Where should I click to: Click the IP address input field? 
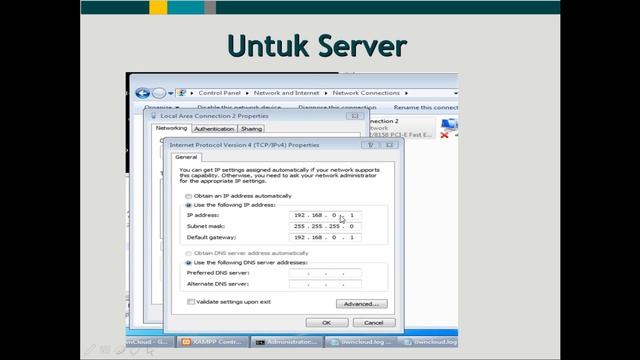(325, 215)
